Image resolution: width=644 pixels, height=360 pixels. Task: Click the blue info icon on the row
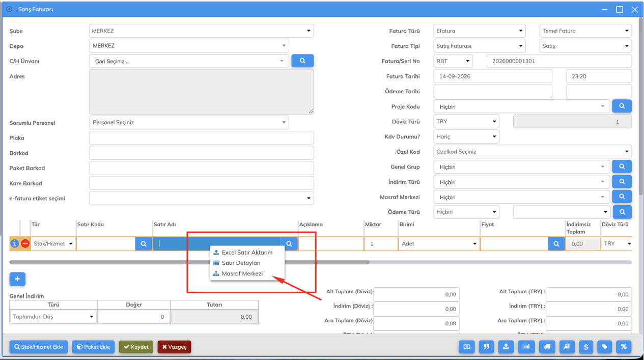[x=14, y=244]
